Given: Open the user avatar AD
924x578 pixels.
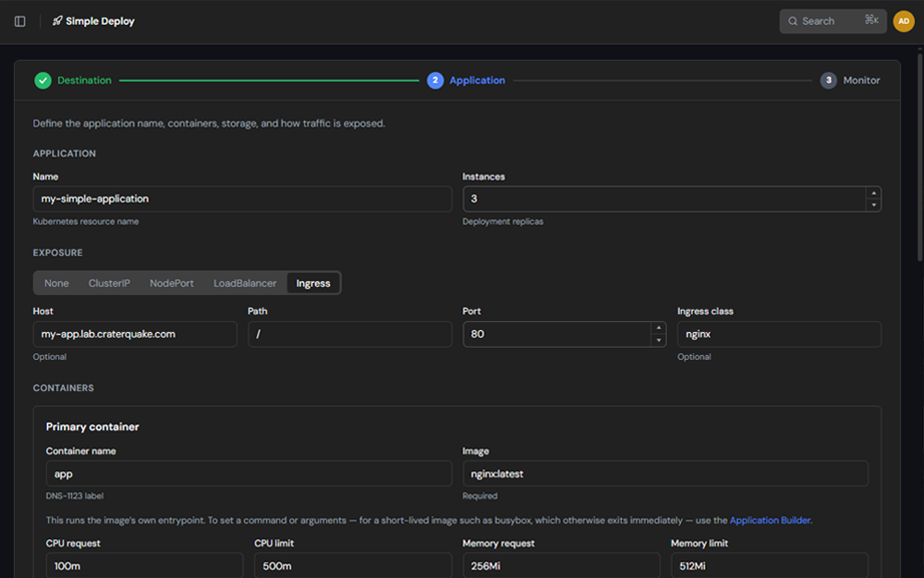Looking at the screenshot, I should point(904,21).
